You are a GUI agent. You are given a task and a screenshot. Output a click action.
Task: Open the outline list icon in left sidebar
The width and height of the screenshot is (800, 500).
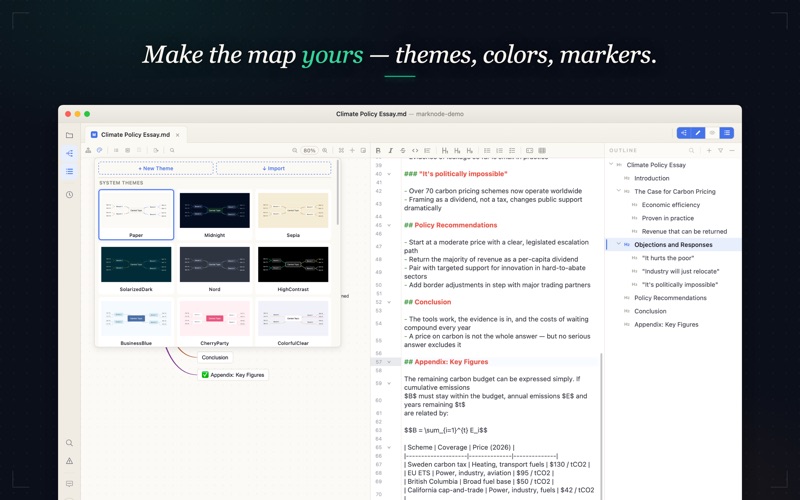pyautogui.click(x=69, y=171)
